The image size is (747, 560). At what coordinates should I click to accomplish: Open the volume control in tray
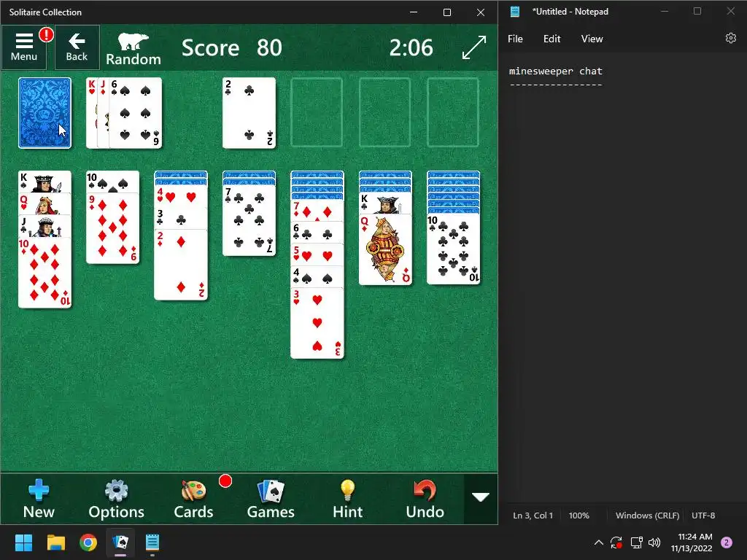pos(654,542)
